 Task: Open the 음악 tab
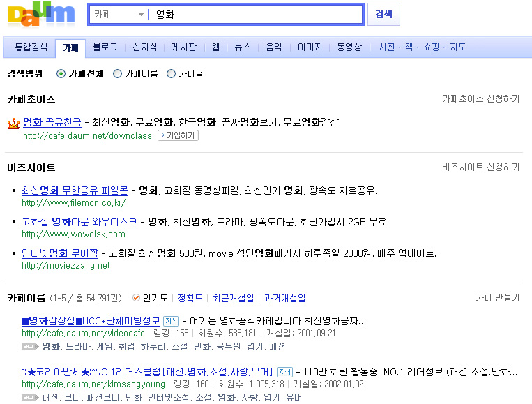click(x=274, y=47)
